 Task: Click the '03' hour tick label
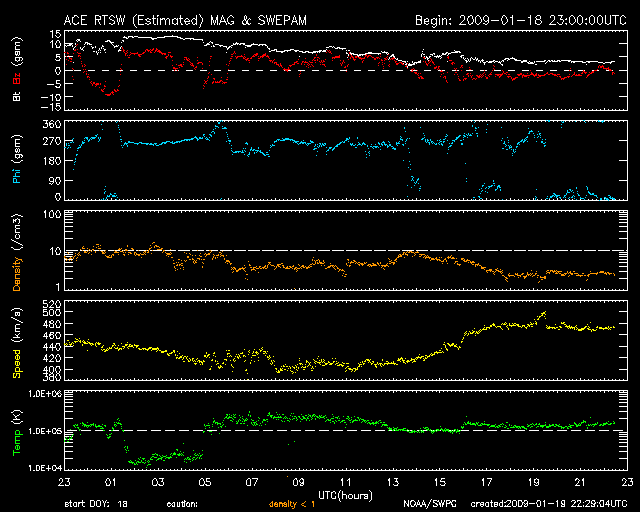158,482
